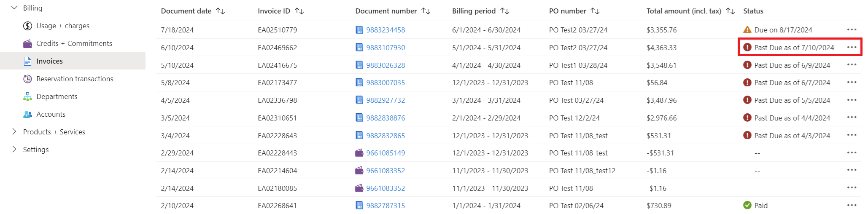Collapse the Billing section
This screenshot has width=868, height=214.
pos(14,8)
